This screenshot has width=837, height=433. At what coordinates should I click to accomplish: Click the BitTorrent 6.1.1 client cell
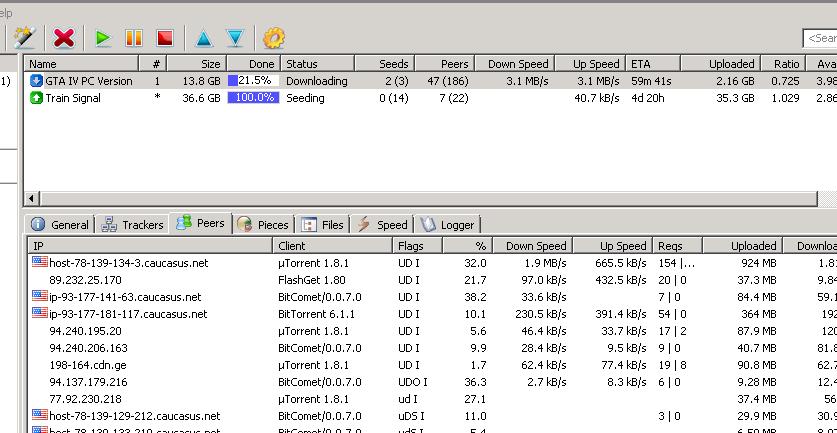(x=316, y=314)
